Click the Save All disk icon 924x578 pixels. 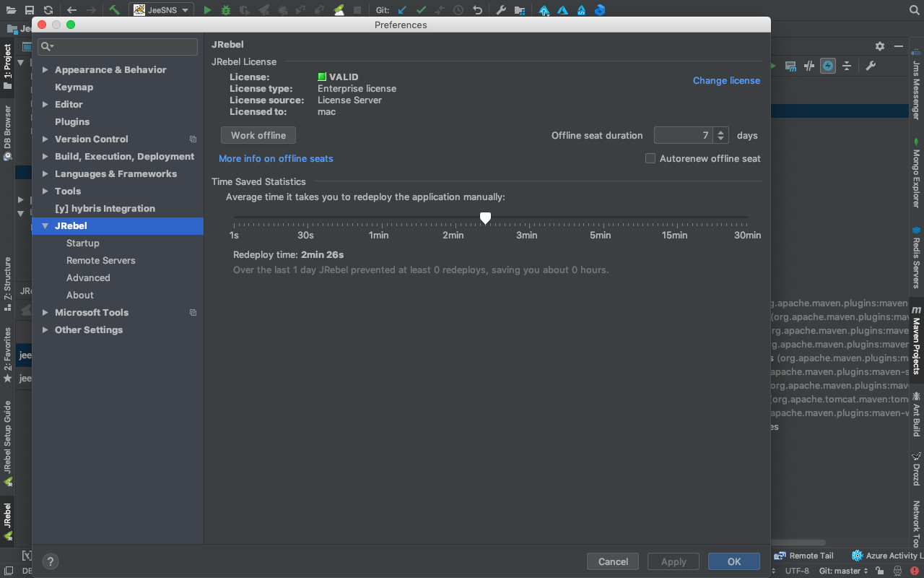pos(30,10)
